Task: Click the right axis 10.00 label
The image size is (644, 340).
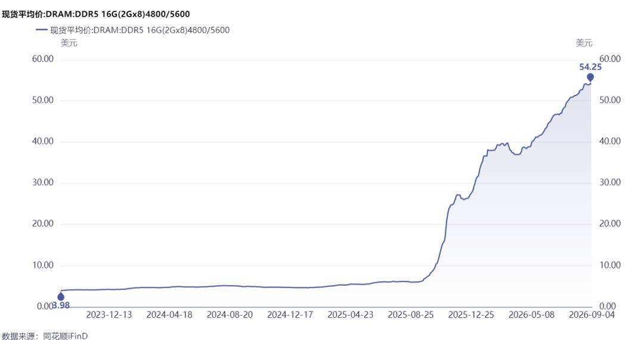Action: (610, 265)
